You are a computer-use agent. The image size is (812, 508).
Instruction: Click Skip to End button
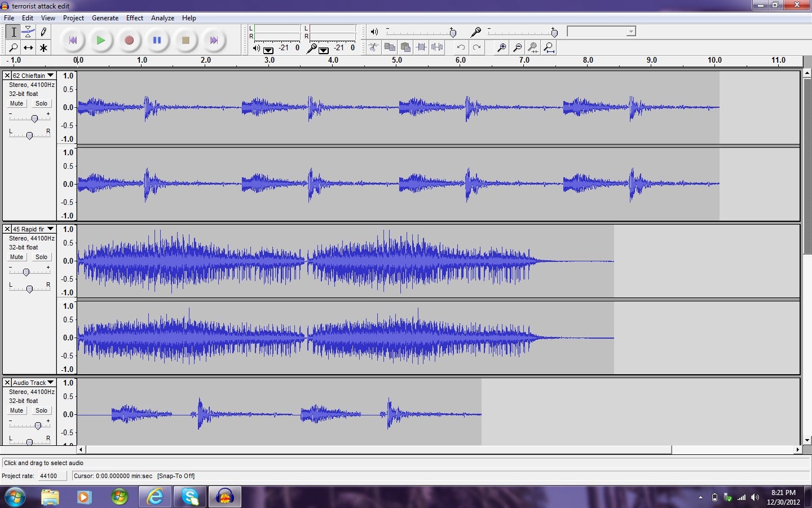pyautogui.click(x=214, y=40)
